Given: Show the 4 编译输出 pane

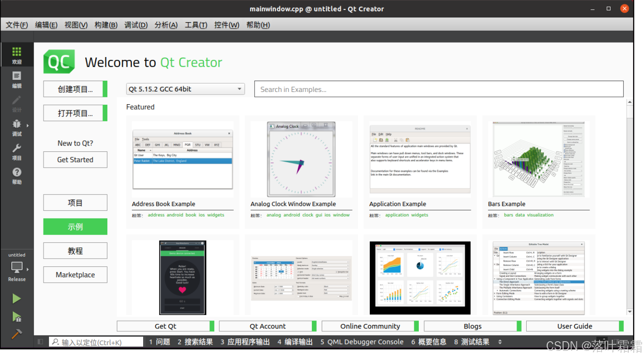Looking at the screenshot, I should click(x=295, y=342).
